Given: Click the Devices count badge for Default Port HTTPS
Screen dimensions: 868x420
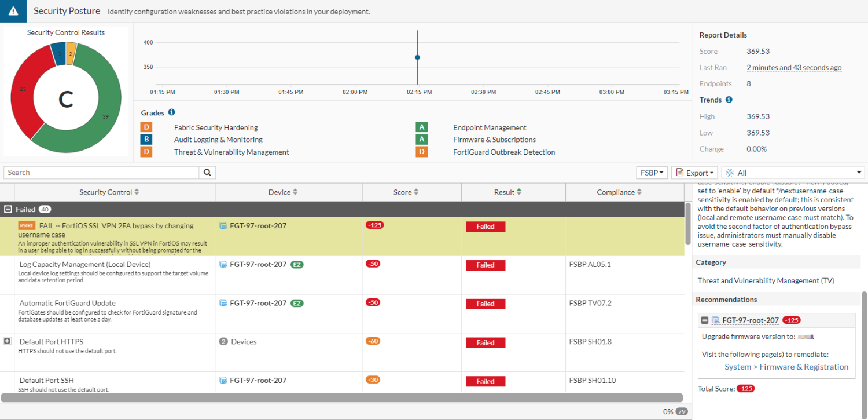Looking at the screenshot, I should click(222, 341).
